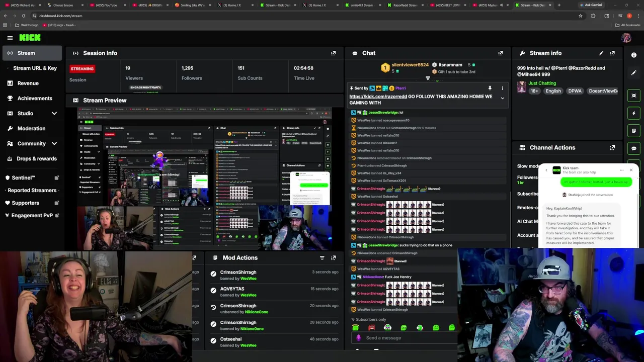
Task: Click the 18+ stream tag
Action: 534,91
